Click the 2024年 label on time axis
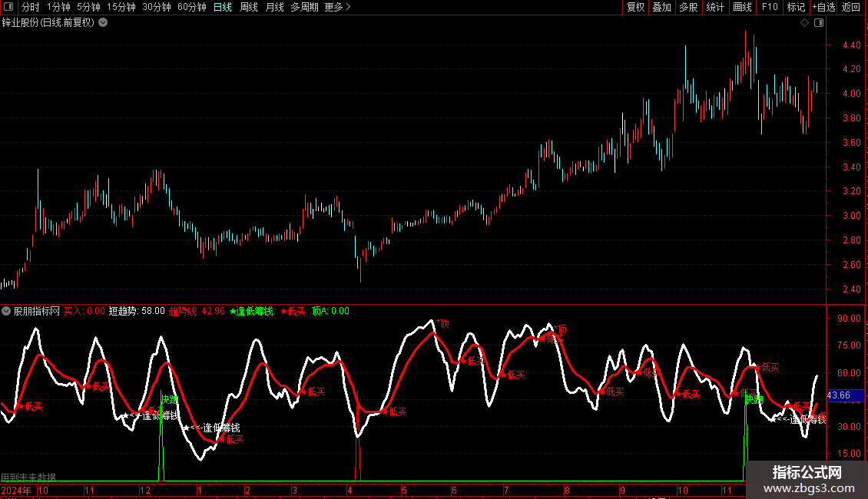Image resolution: width=868 pixels, height=499 pixels. pyautogui.click(x=16, y=490)
